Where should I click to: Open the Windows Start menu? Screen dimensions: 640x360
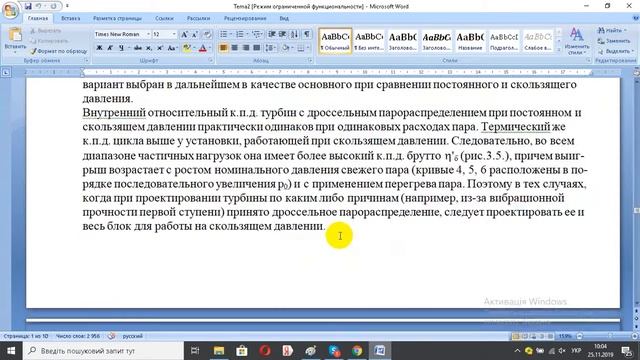11,351
